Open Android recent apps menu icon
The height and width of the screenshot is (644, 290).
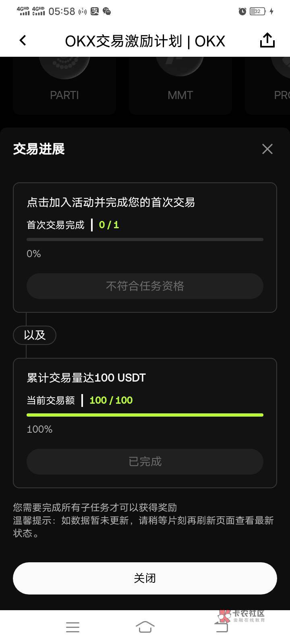coord(72,627)
